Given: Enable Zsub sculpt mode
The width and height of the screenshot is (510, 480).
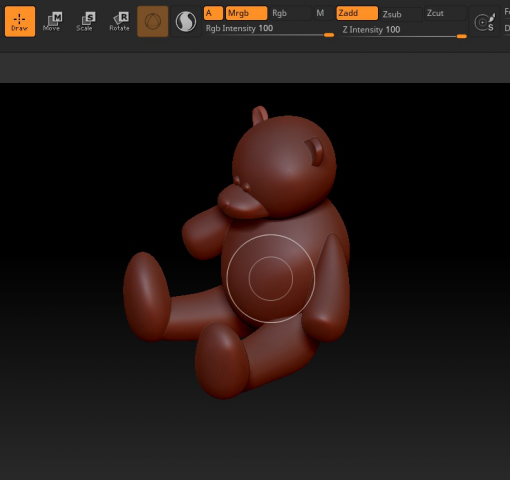Looking at the screenshot, I should point(401,14).
